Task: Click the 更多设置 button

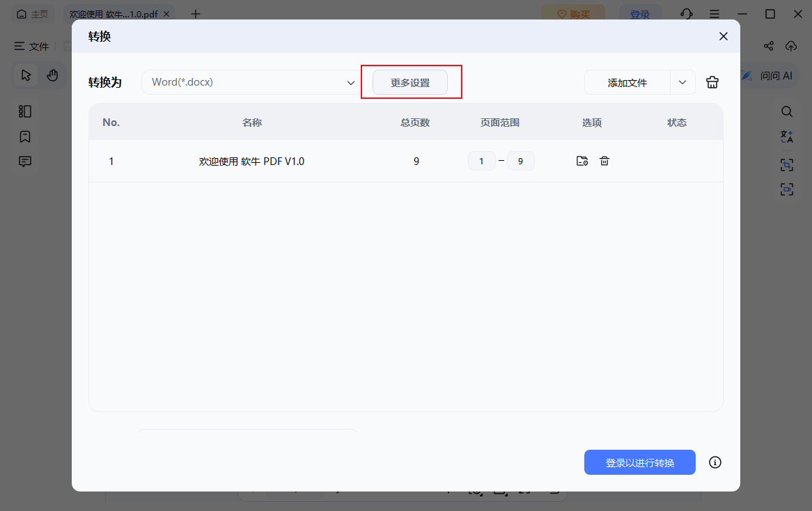Action: 410,82
